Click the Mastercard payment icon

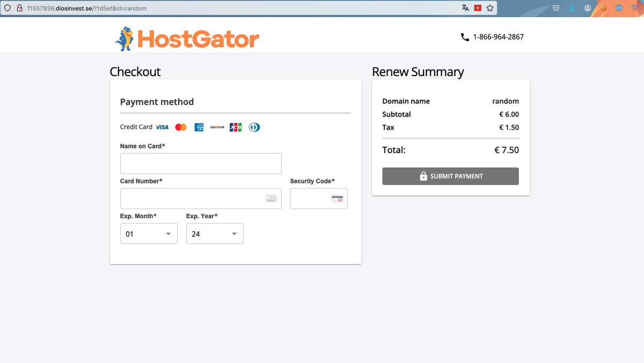(x=181, y=127)
